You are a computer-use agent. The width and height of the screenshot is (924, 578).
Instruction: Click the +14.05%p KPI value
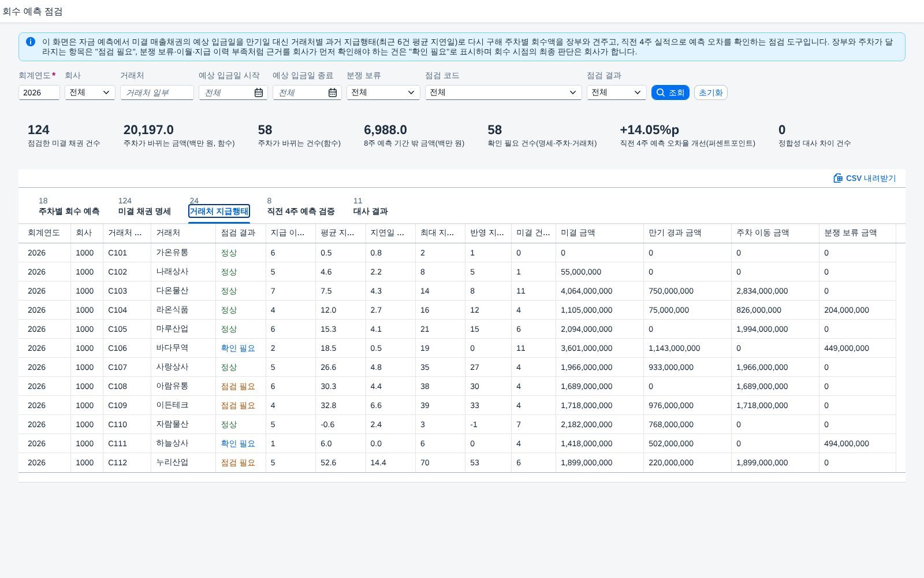pos(649,130)
